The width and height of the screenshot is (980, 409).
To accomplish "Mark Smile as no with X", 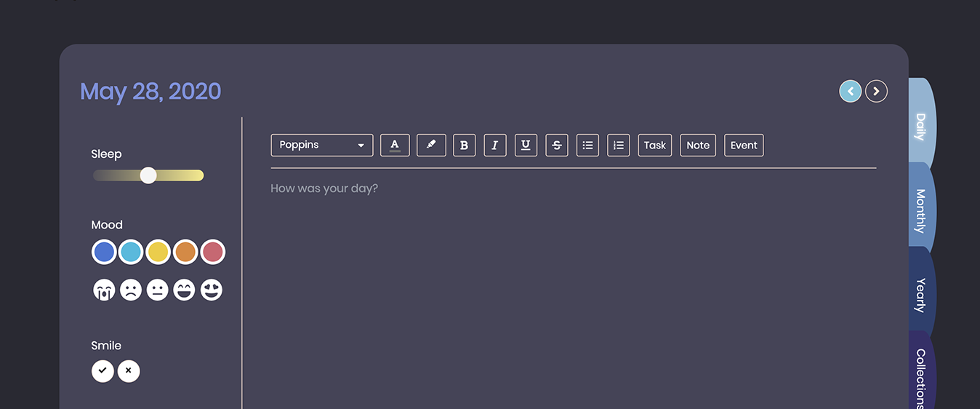I will (129, 371).
